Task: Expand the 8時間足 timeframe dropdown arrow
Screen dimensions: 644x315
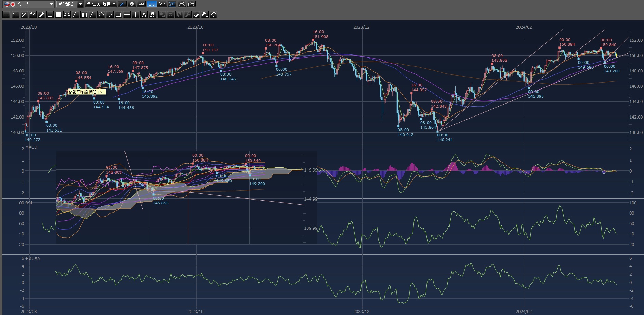Action: (x=80, y=4)
